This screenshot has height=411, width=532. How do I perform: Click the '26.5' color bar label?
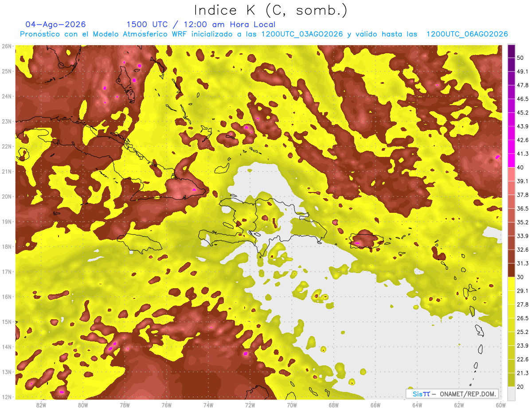[x=522, y=318]
